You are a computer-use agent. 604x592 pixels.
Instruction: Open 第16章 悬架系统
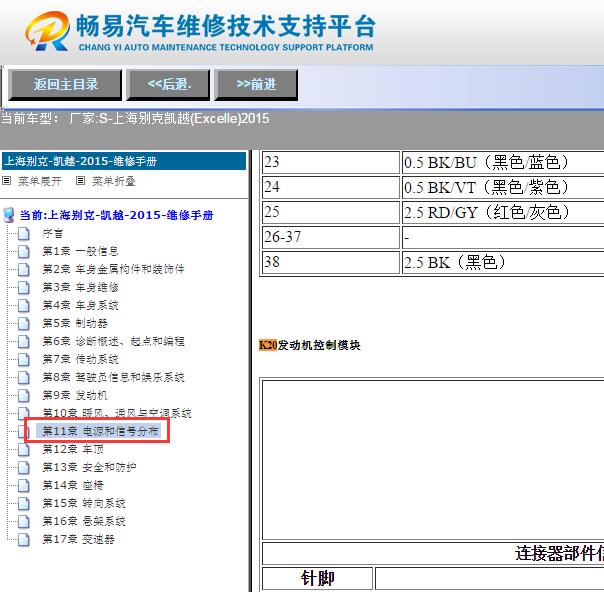click(84, 521)
